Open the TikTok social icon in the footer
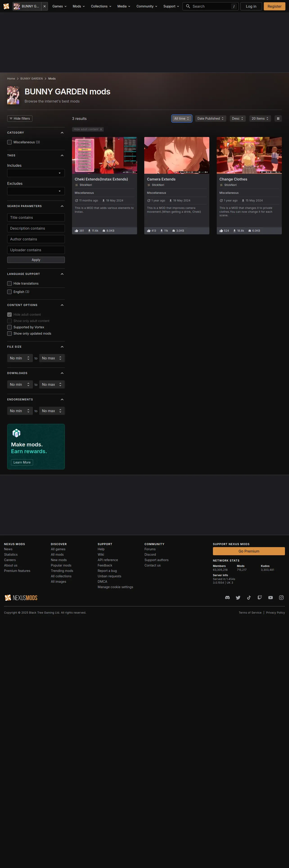Viewport: 289px width, 868px height. (249, 597)
